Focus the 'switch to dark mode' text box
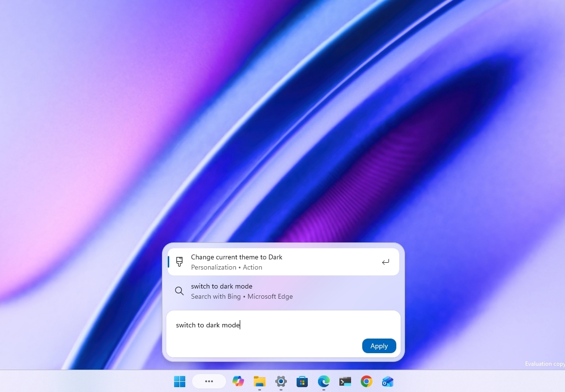565x392 pixels. (283, 334)
